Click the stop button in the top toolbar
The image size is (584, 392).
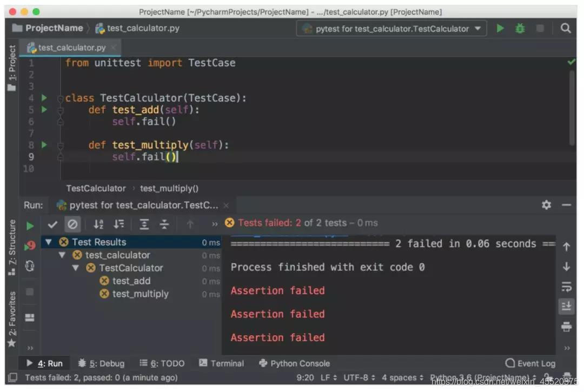coord(540,28)
